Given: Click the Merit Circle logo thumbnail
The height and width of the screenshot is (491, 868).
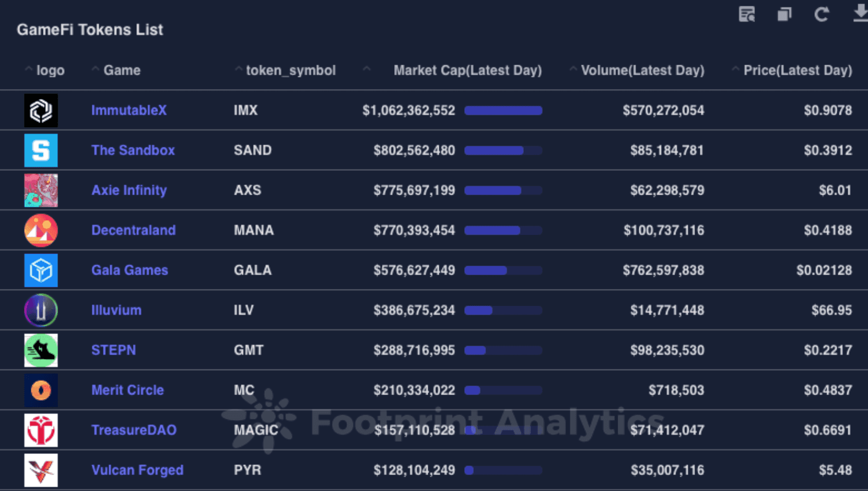Looking at the screenshot, I should [x=41, y=390].
